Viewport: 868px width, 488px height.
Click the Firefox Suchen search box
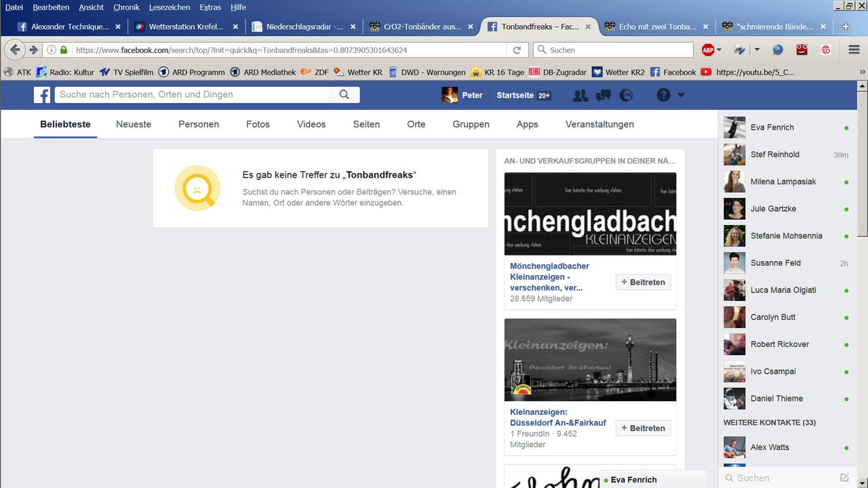[613, 50]
